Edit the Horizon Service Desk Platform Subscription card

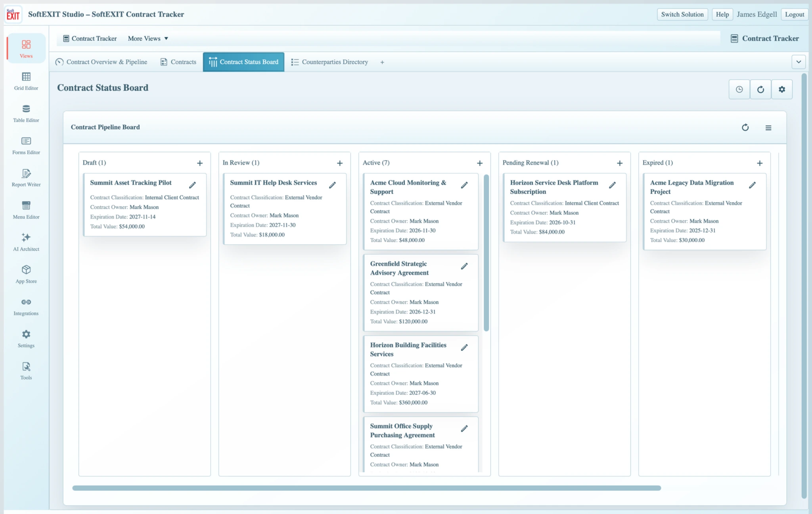tap(612, 185)
